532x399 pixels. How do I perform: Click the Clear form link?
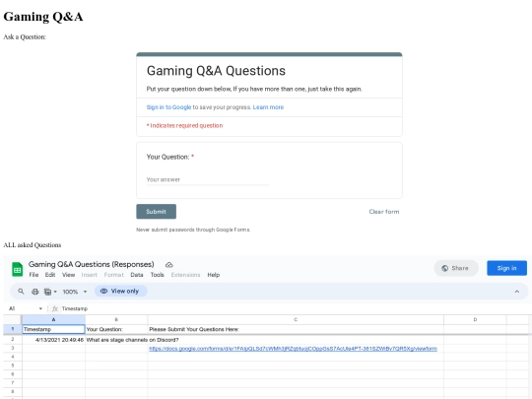[x=384, y=212]
